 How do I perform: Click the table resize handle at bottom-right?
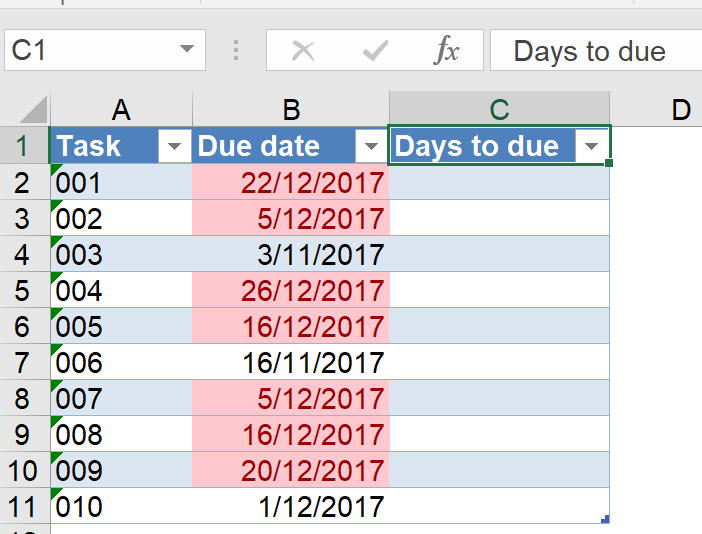pyautogui.click(x=605, y=518)
